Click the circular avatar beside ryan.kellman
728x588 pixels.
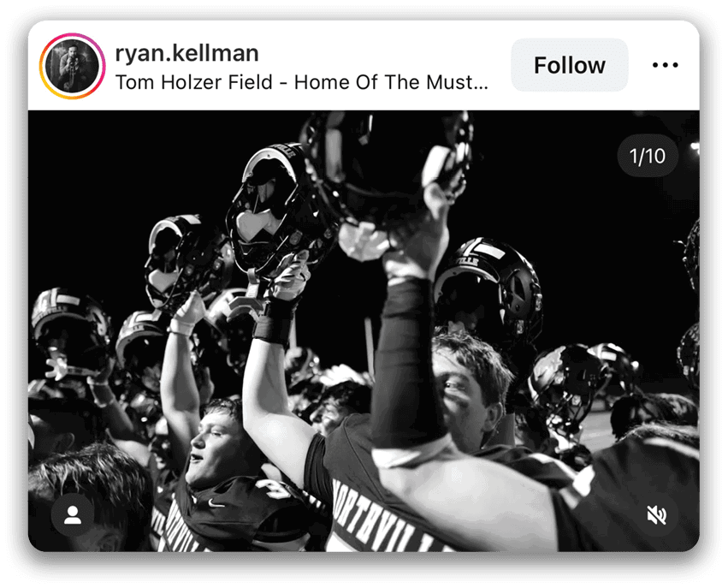[69, 66]
